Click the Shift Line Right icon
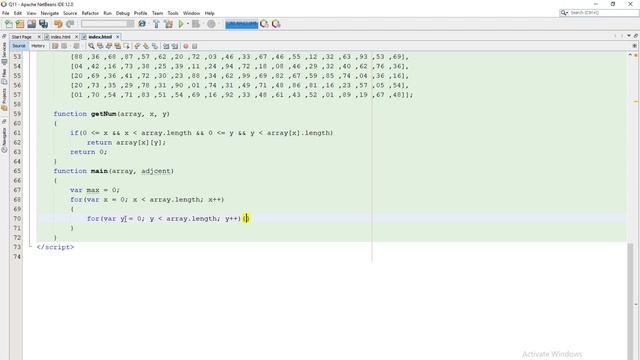The image size is (640, 360). [175, 46]
